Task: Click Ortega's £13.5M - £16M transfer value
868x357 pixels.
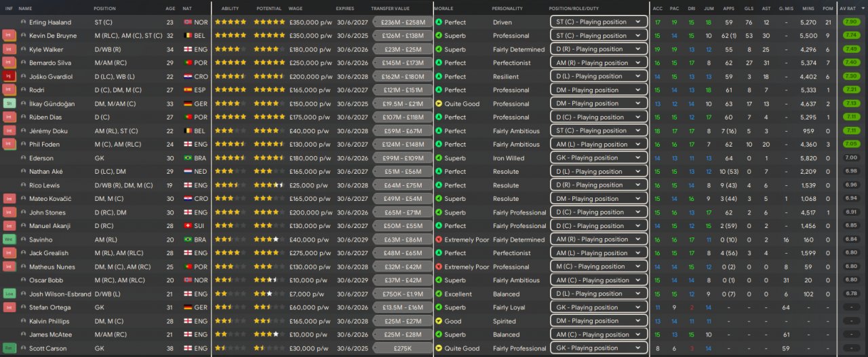Action: (x=403, y=307)
